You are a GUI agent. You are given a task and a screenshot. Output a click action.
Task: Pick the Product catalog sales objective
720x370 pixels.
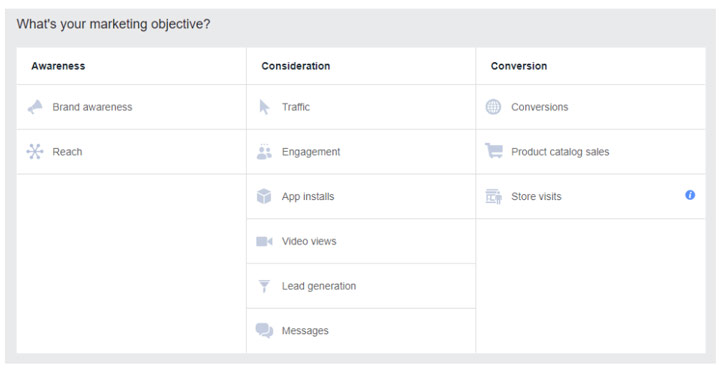pyautogui.click(x=591, y=151)
